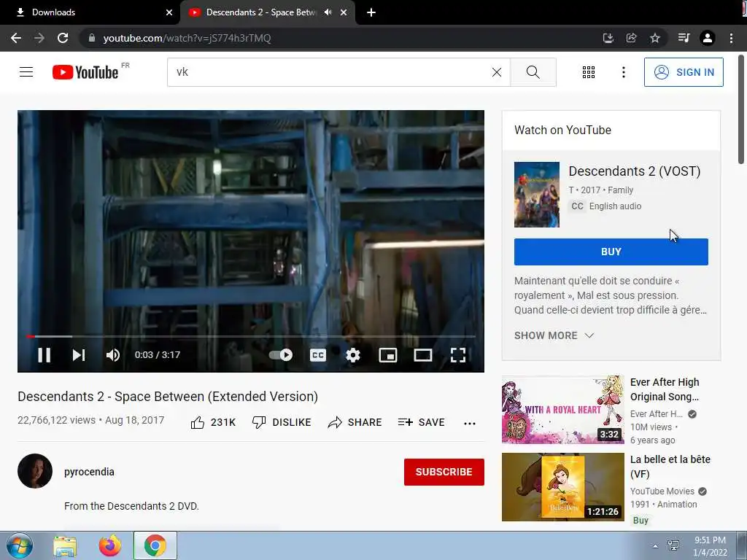This screenshot has width=747, height=560.
Task: Click the DISLIKE thumbs down
Action: tap(282, 422)
